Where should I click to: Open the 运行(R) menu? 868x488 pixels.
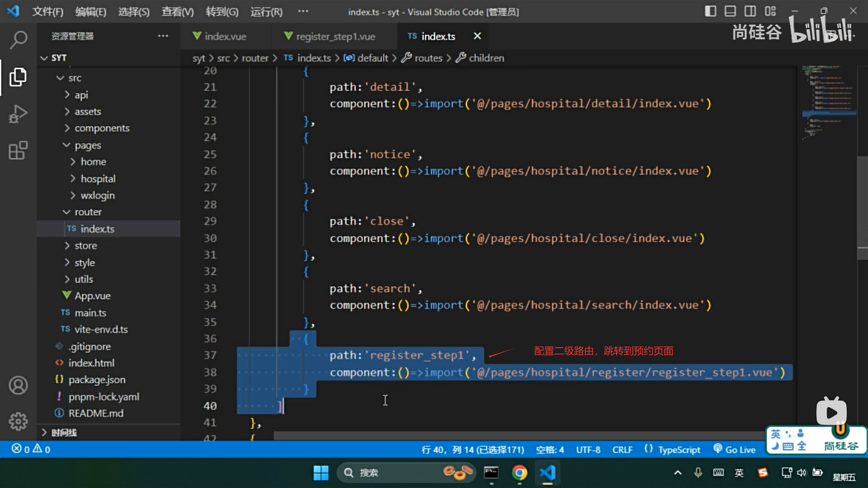(x=266, y=12)
